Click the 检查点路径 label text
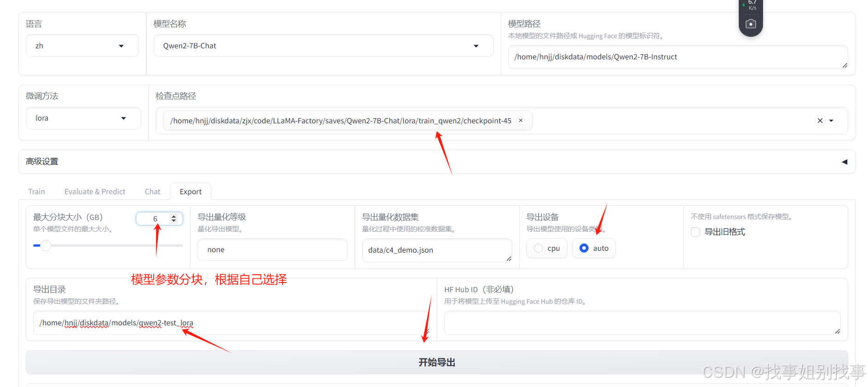The image size is (868, 387). point(176,96)
